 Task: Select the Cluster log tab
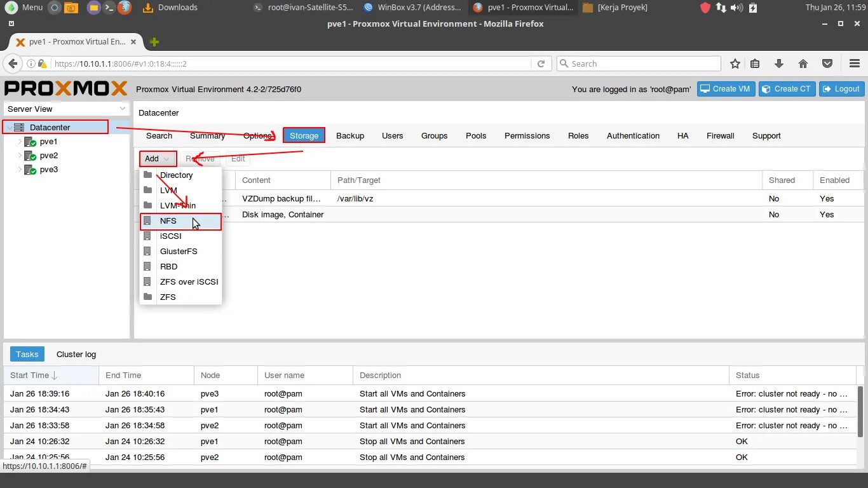coord(76,354)
